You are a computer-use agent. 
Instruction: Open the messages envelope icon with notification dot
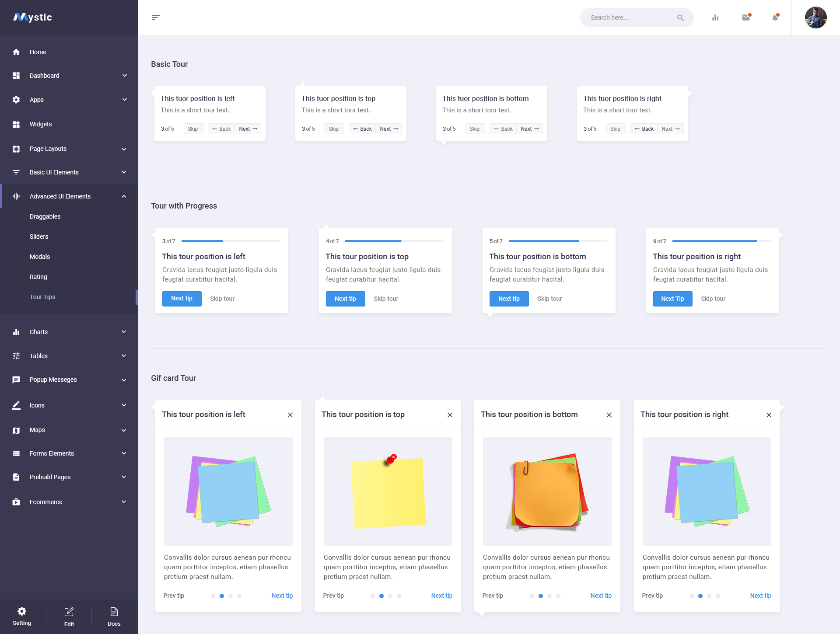(x=746, y=17)
